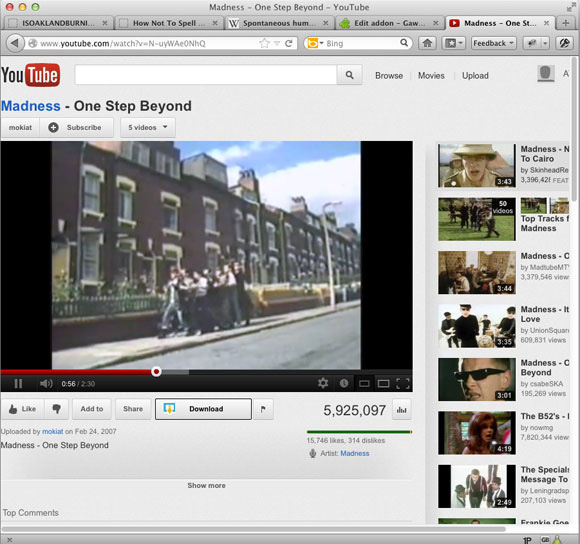The width and height of the screenshot is (580, 544).
Task: Open a new browser tab plus button
Action: click(566, 23)
